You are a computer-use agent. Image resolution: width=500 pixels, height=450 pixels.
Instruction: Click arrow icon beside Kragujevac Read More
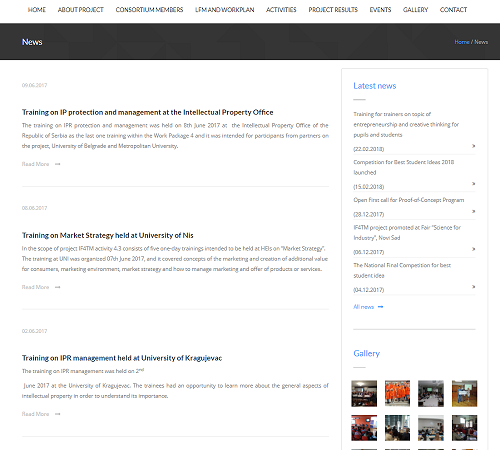58,414
